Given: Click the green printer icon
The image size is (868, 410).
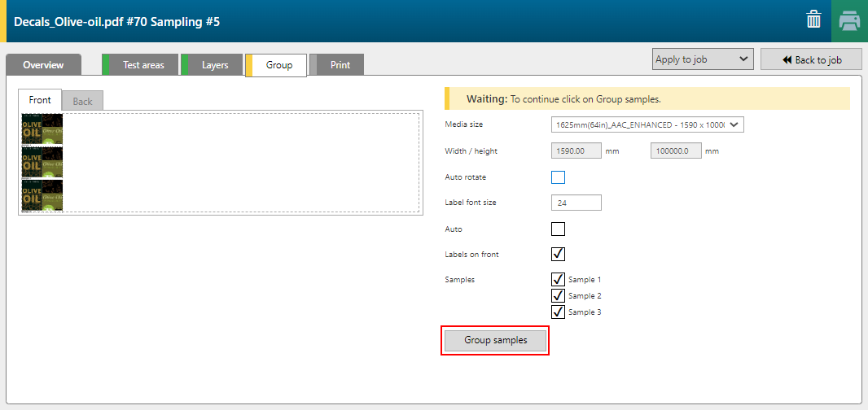Looking at the screenshot, I should coord(849,20).
